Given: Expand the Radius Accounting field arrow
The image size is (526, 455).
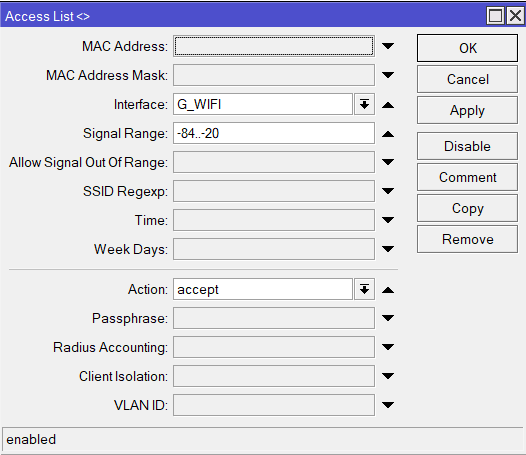Looking at the screenshot, I should (388, 347).
